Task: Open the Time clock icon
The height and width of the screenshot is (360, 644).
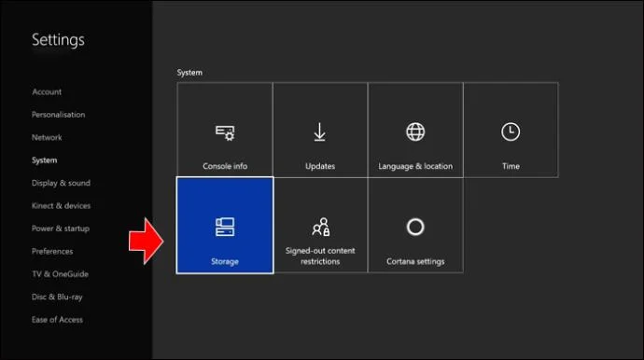Action: coord(511,132)
